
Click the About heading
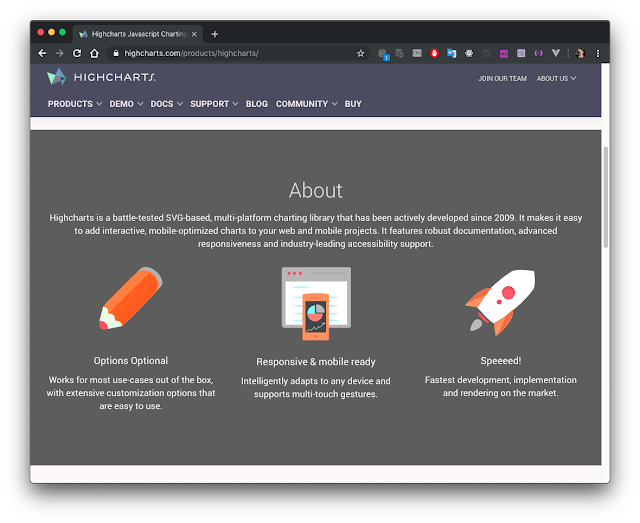316,190
